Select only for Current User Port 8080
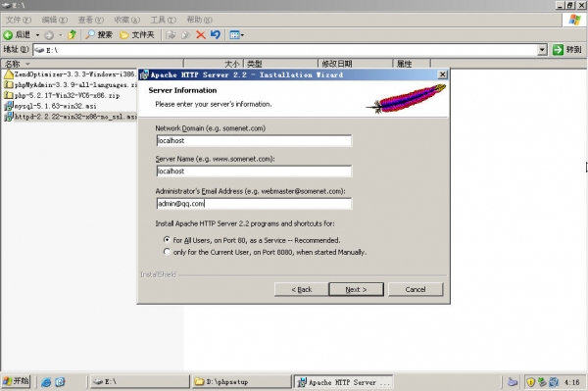 click(x=167, y=252)
